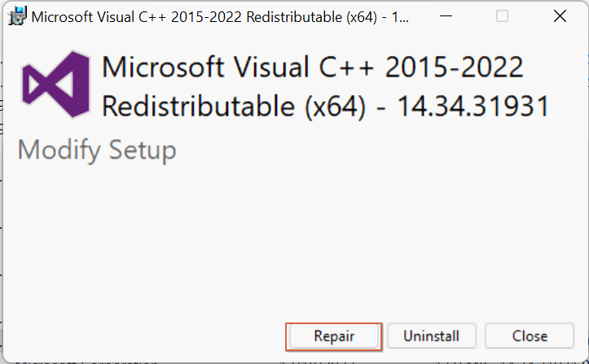Click the installer icon in the title bar
The image size is (589, 364).
17,16
